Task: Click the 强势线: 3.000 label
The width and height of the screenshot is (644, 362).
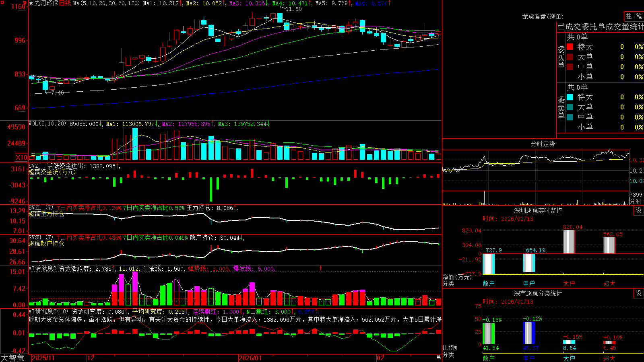Action: (208, 269)
